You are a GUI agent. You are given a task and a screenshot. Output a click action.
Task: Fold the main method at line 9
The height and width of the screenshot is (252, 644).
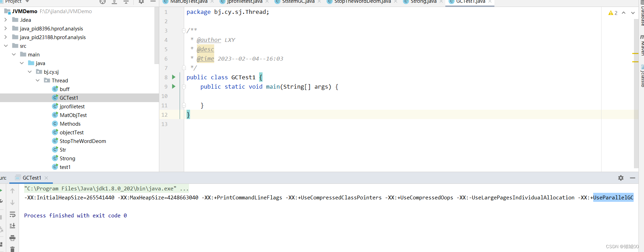click(184, 87)
